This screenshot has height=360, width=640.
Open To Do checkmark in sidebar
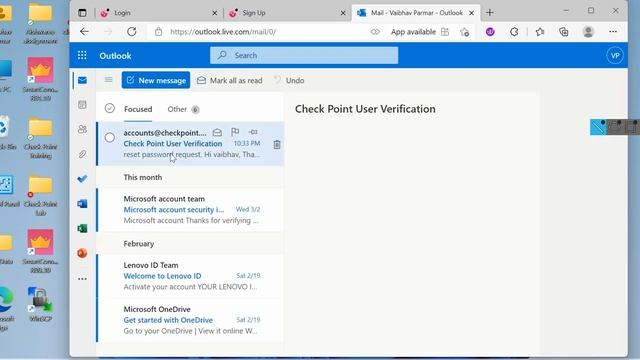(x=82, y=179)
